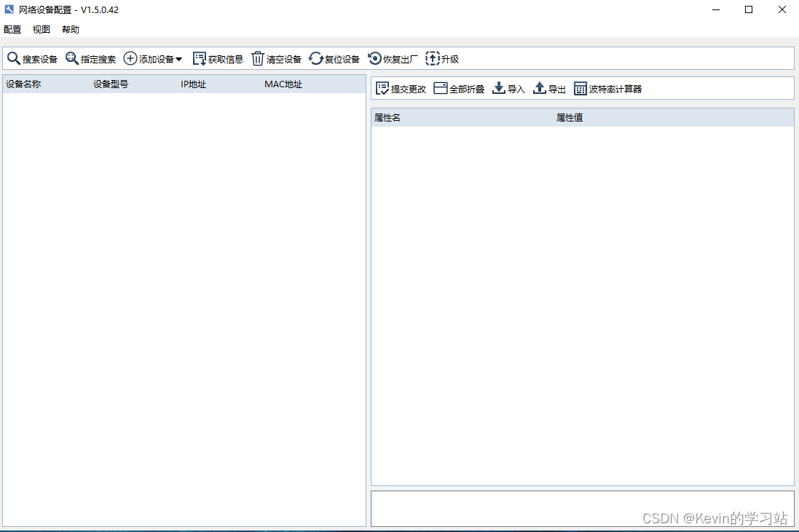
Task: Click the 导出 export icon
Action: (x=548, y=88)
